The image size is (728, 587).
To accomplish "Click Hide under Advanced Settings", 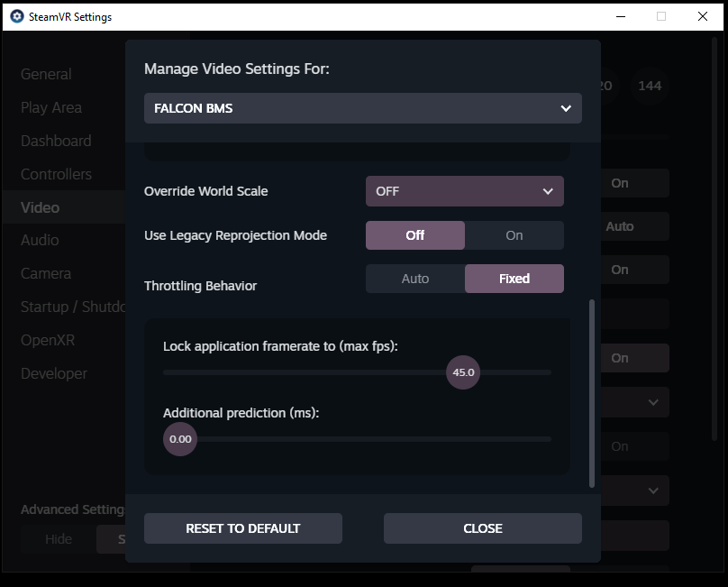I will [x=59, y=539].
